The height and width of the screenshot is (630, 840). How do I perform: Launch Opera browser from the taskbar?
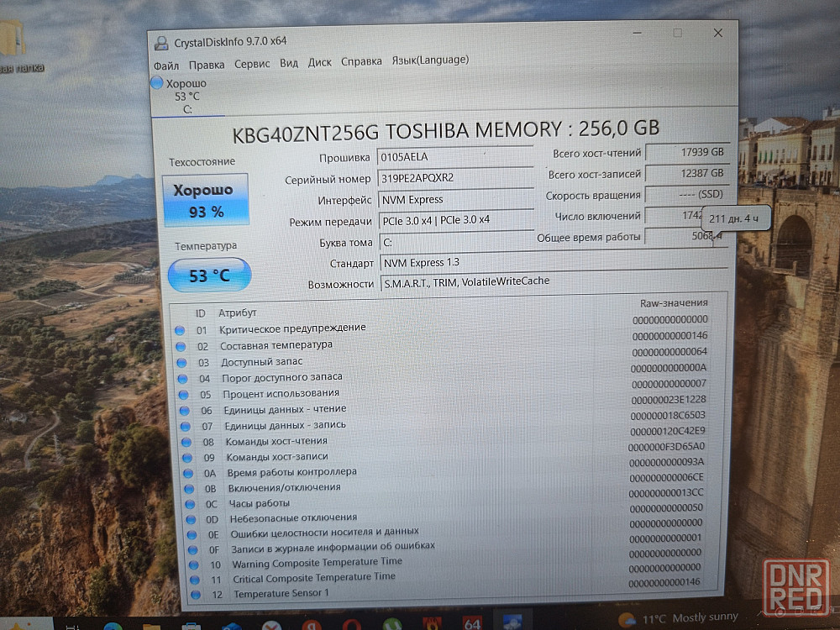tap(352, 625)
